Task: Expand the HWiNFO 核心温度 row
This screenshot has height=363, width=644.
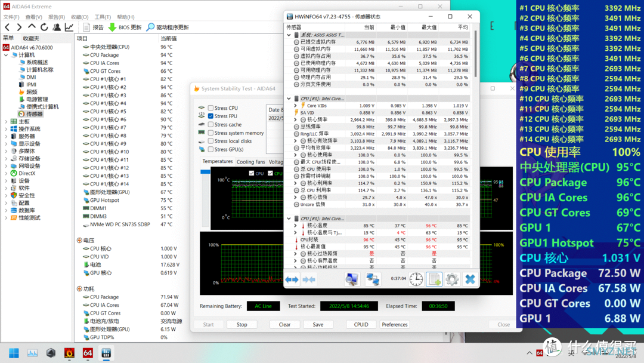Action: coord(295,226)
